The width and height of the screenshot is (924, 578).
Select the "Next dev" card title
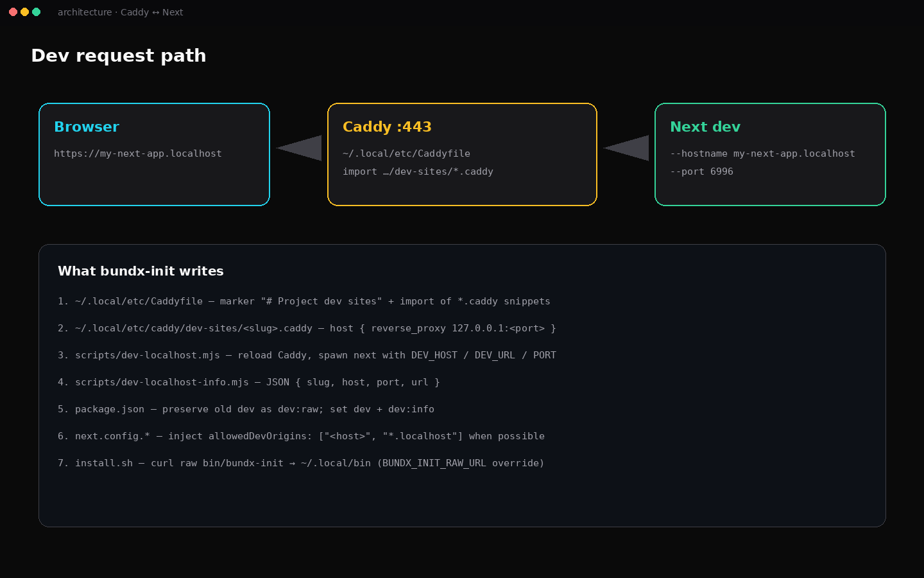pos(705,127)
